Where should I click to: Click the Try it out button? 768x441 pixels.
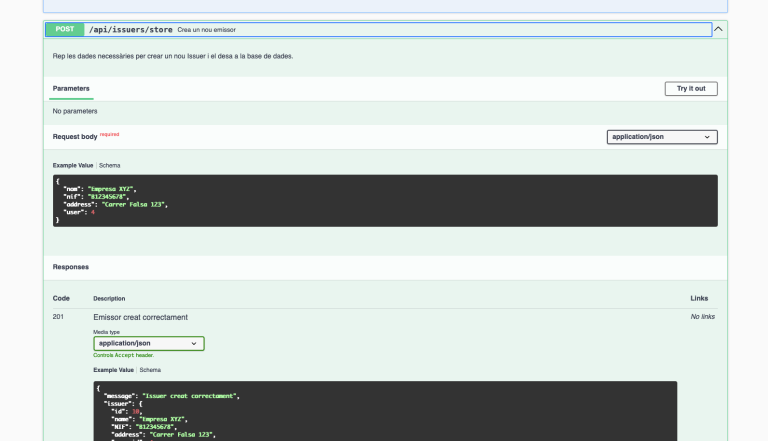(x=691, y=89)
